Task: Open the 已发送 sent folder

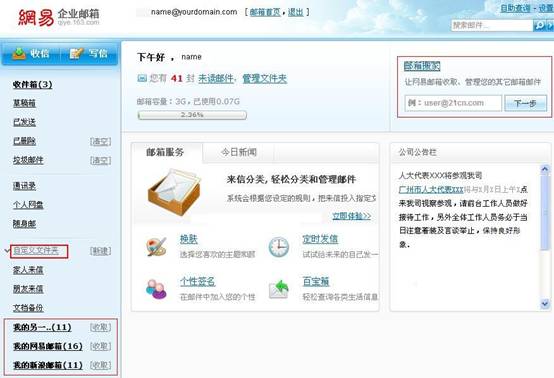Action: pos(24,122)
